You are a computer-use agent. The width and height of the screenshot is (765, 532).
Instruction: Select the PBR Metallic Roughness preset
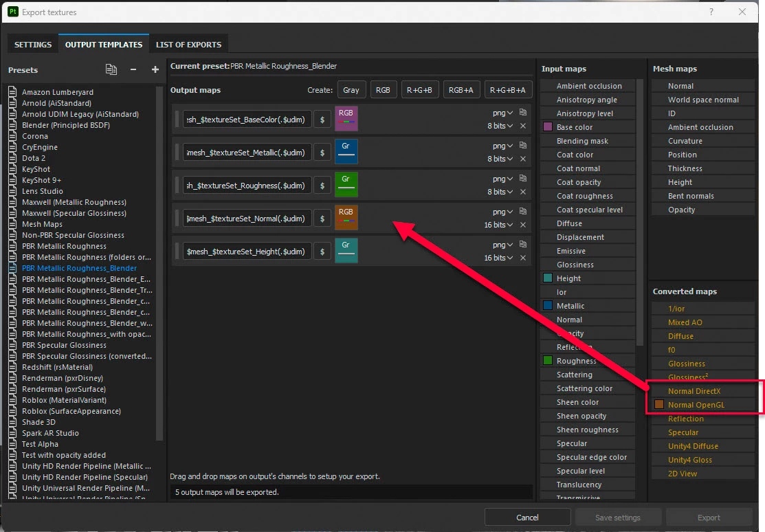64,246
